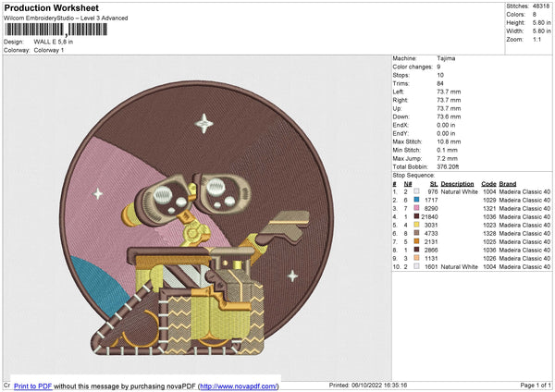Click the Max Jump value 7.2 mm

coord(447,158)
